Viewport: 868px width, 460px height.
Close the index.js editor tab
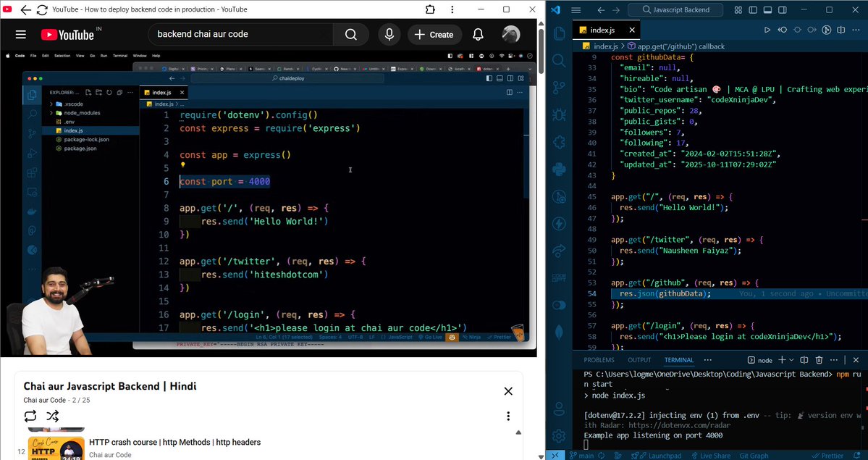coord(632,30)
